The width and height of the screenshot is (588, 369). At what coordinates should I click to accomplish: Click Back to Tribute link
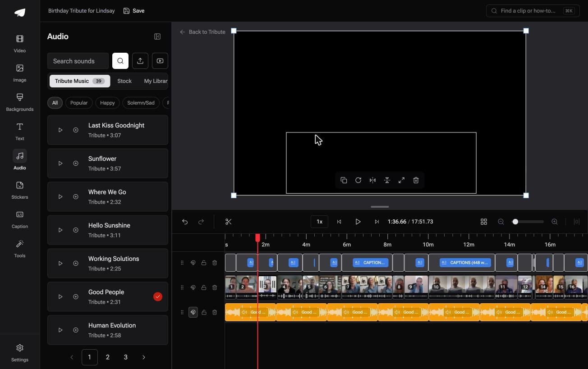[x=202, y=32]
